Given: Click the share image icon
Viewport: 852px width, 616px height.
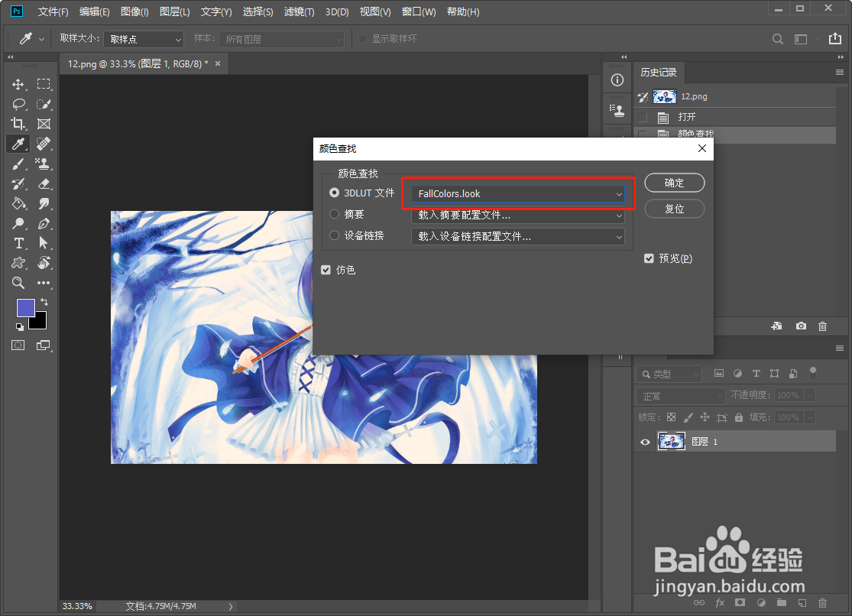Looking at the screenshot, I should [x=834, y=39].
